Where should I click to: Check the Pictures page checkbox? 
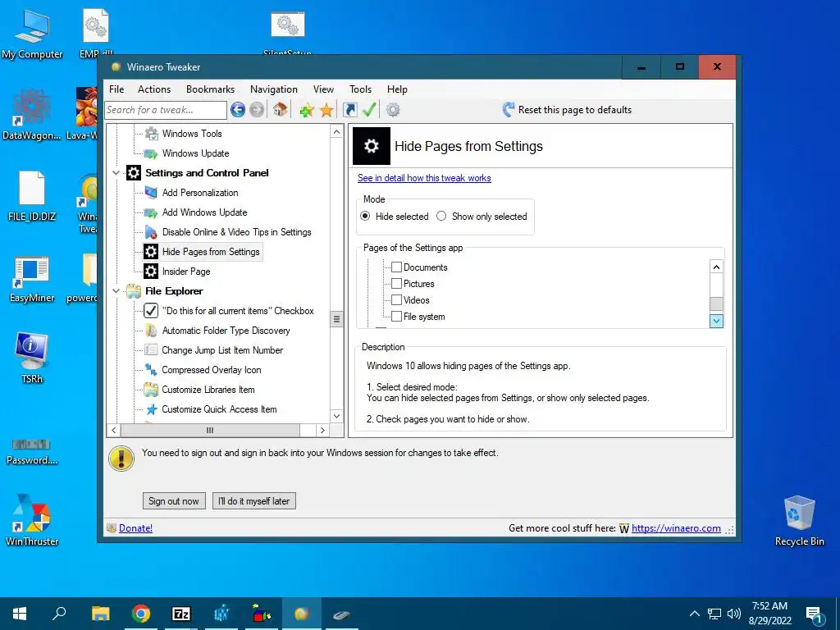pyautogui.click(x=396, y=283)
